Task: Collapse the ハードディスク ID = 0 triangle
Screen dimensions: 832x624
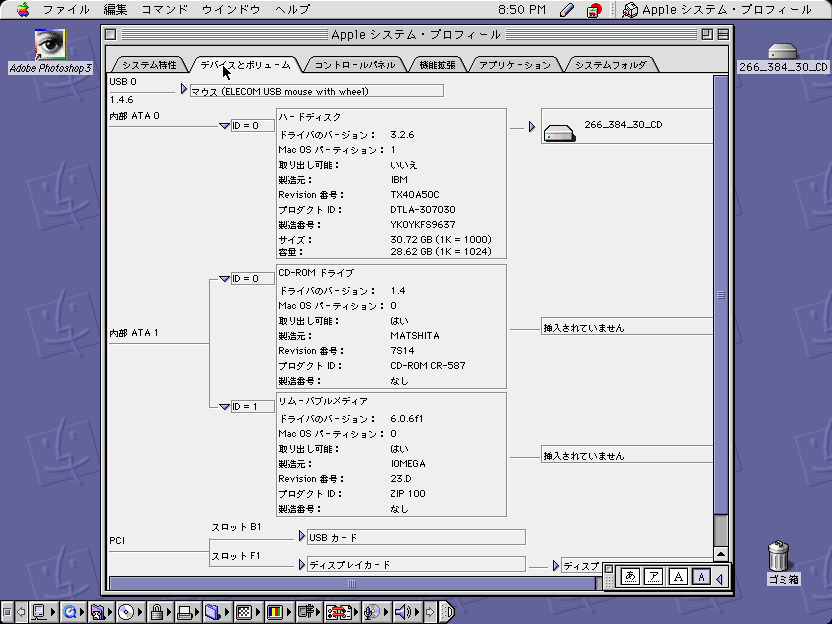Action: 224,126
